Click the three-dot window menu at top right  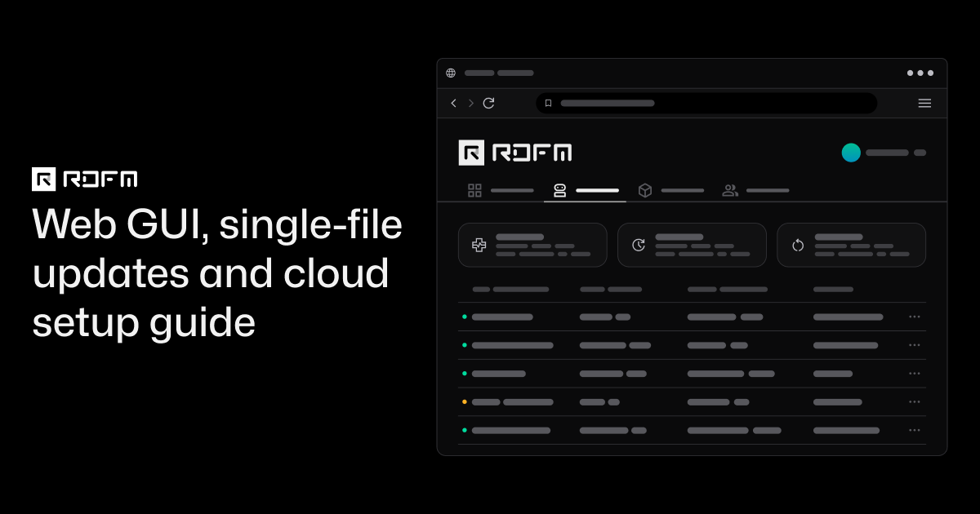[920, 73]
